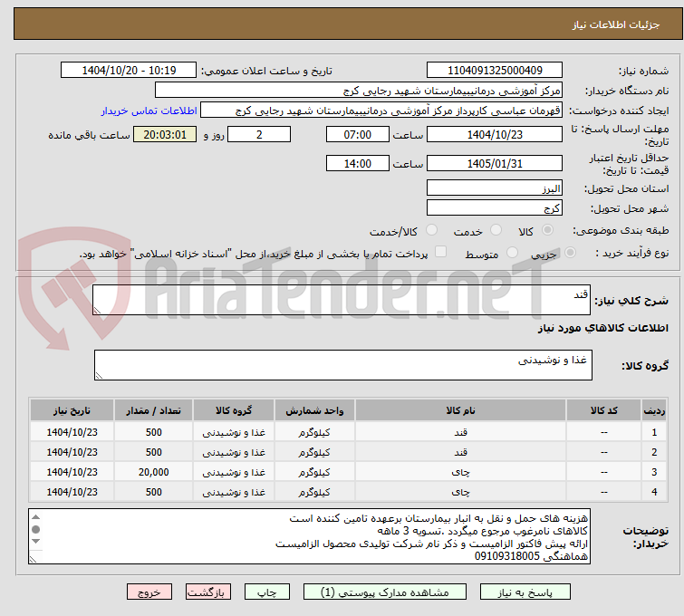Screen dimensions: 684x616
Task: Select the خدمت radio button
Action: 496,230
